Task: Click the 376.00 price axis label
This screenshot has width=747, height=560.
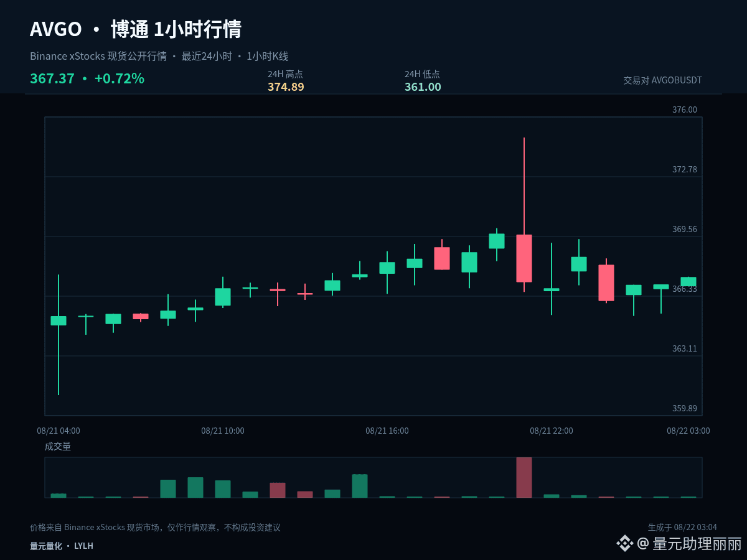Action: (x=685, y=110)
